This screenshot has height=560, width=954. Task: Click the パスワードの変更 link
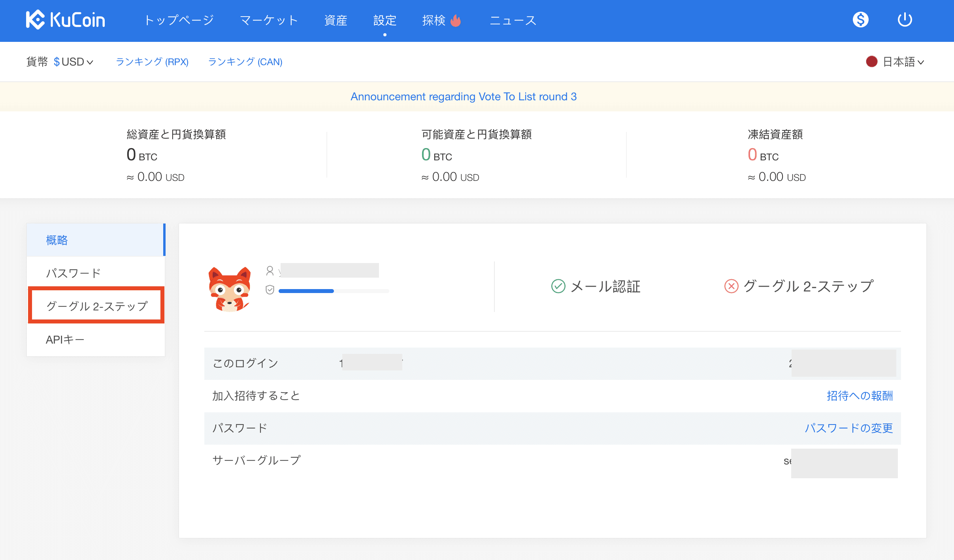[848, 428]
